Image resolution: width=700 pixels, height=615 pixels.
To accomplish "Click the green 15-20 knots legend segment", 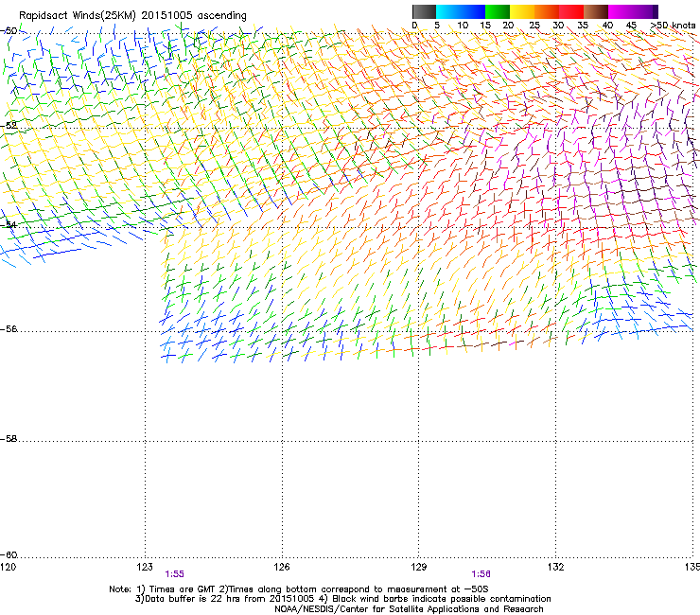I will tap(498, 11).
